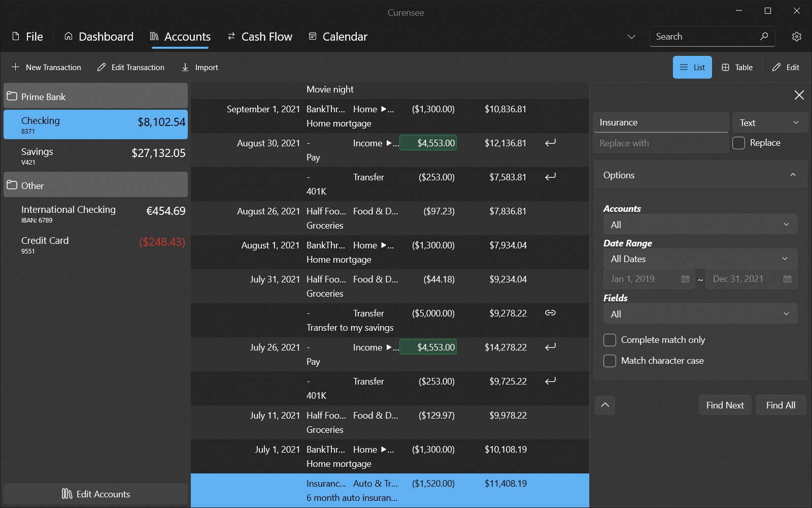
Task: Open the Cash Flow tab
Action: point(260,37)
